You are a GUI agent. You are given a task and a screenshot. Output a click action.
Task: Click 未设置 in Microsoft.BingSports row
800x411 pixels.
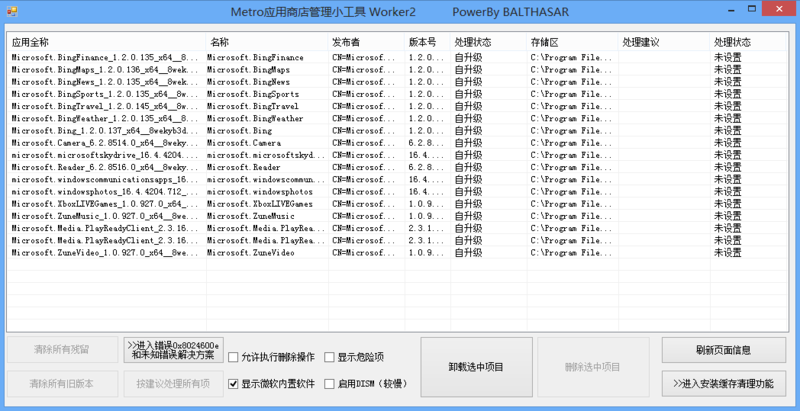pos(728,94)
